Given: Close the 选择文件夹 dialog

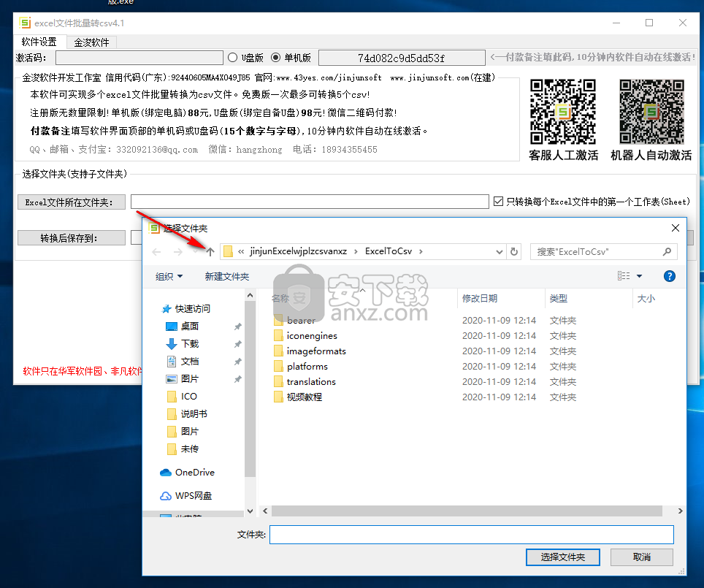Looking at the screenshot, I should pos(675,228).
